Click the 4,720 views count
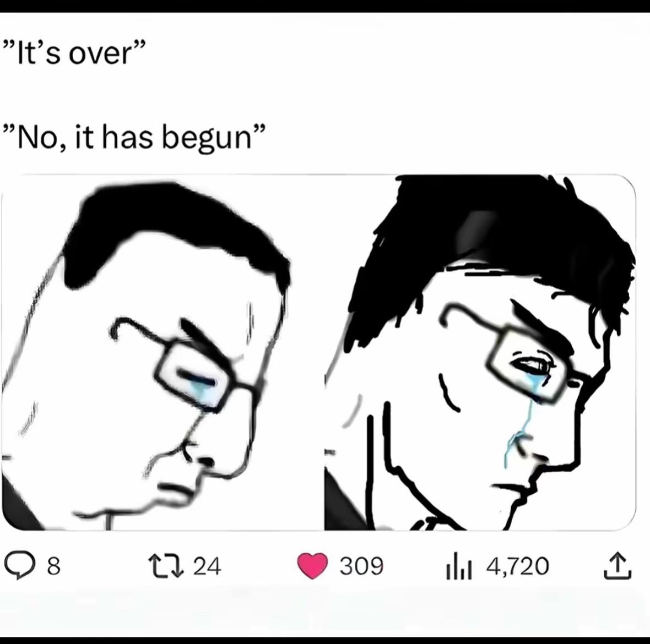The image size is (650, 644). click(x=518, y=566)
